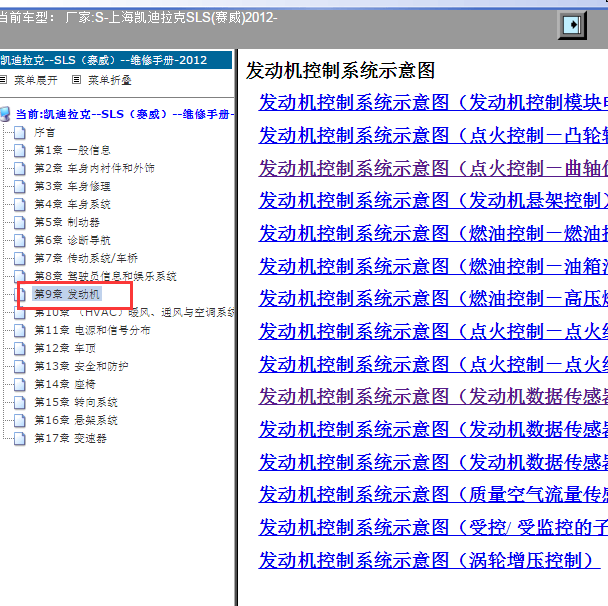Viewport: 608px width, 606px height.
Task: Select the root node 当前:凯迪拉克--SLS（赛威）
Action: click(124, 114)
